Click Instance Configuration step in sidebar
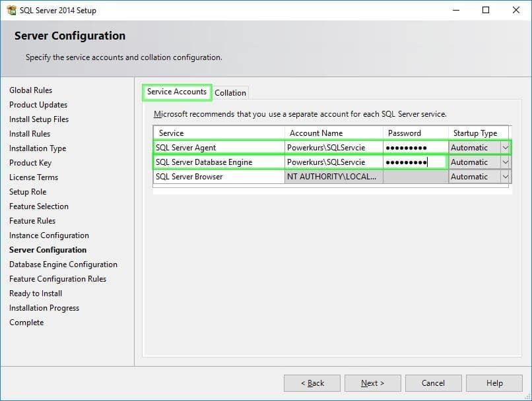Viewport: 532px width, 401px height. pyautogui.click(x=50, y=235)
